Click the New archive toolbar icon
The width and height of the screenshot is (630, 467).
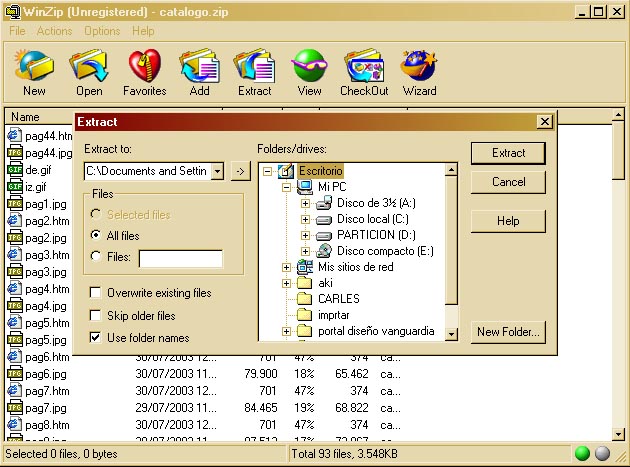[34, 65]
